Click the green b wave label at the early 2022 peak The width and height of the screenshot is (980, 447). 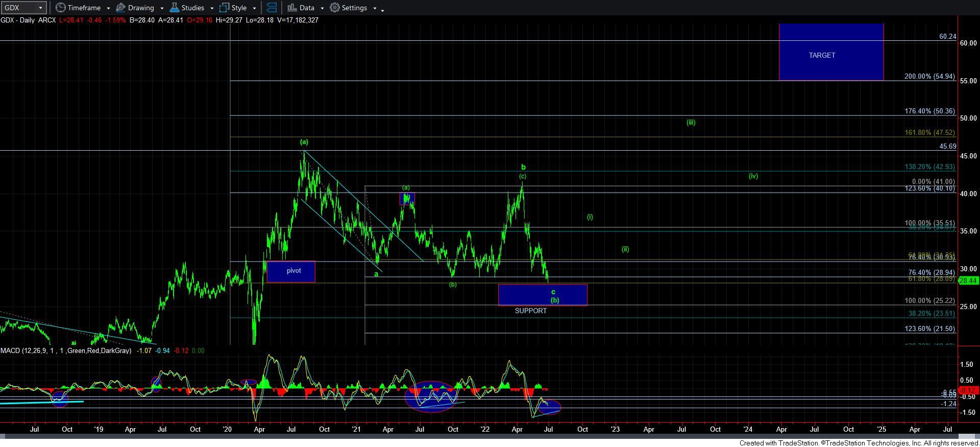pyautogui.click(x=523, y=167)
